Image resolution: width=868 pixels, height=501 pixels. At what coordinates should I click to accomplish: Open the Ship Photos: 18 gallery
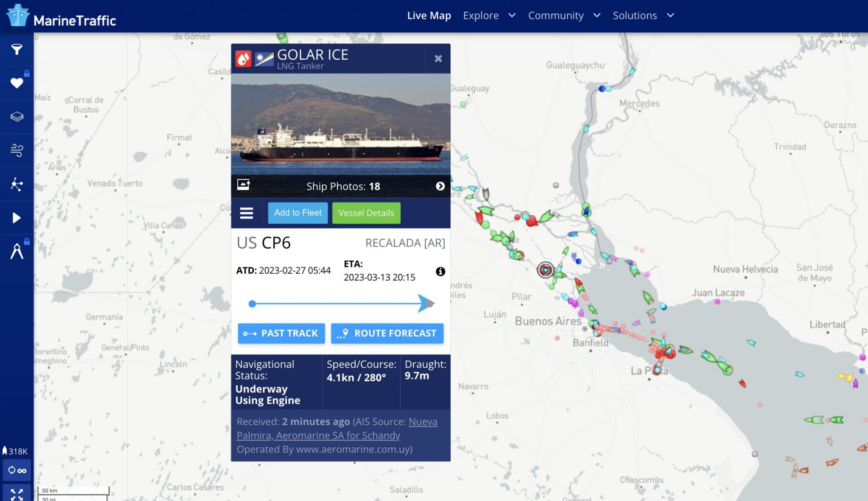(343, 187)
